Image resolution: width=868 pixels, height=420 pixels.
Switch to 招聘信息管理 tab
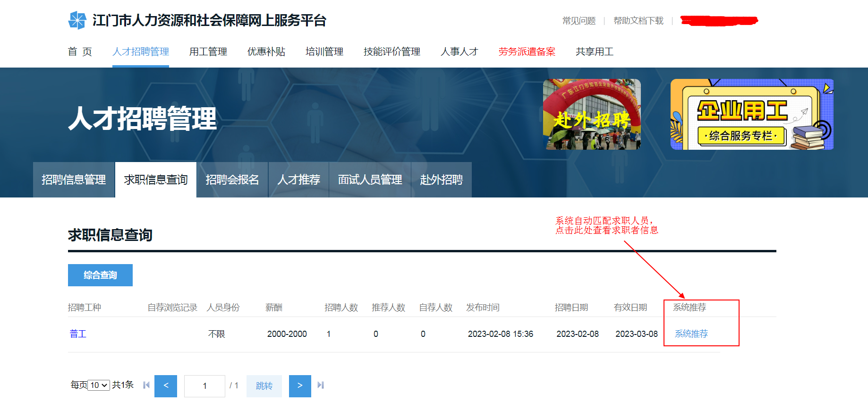click(x=74, y=180)
